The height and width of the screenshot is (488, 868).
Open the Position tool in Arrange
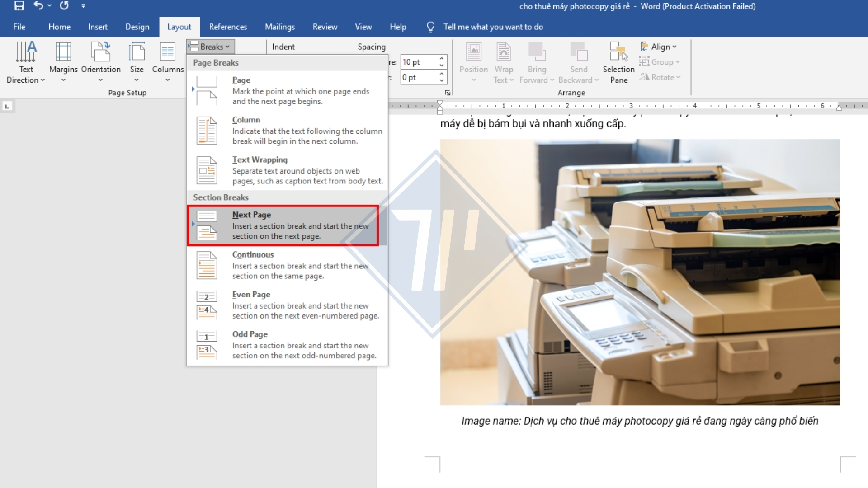pos(473,62)
